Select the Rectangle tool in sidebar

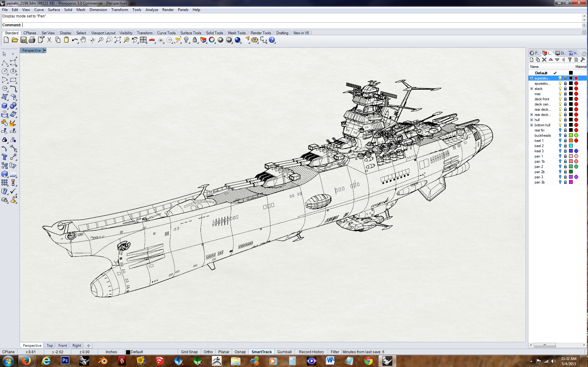[13, 80]
